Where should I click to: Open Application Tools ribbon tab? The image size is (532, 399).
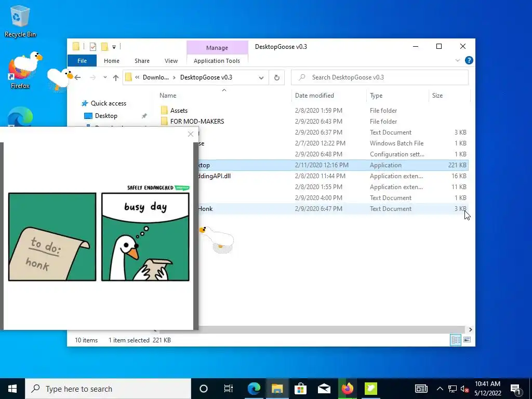[x=217, y=61]
